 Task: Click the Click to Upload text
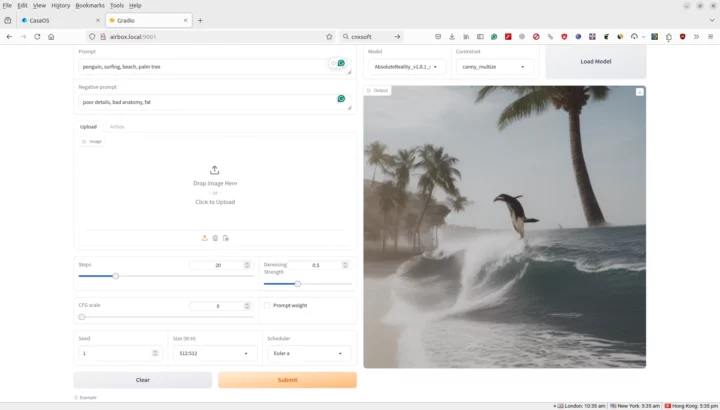tap(215, 202)
